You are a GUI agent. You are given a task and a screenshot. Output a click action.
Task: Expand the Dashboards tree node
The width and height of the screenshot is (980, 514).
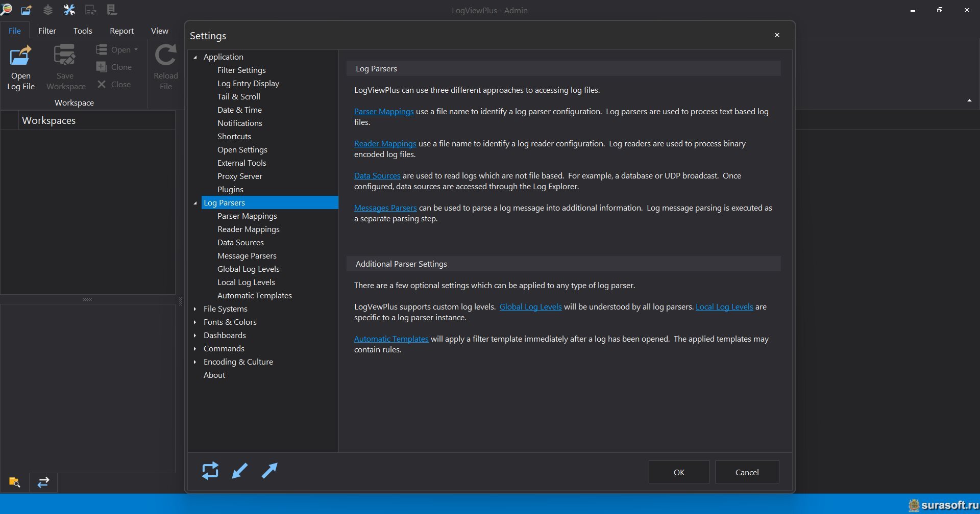coord(195,336)
